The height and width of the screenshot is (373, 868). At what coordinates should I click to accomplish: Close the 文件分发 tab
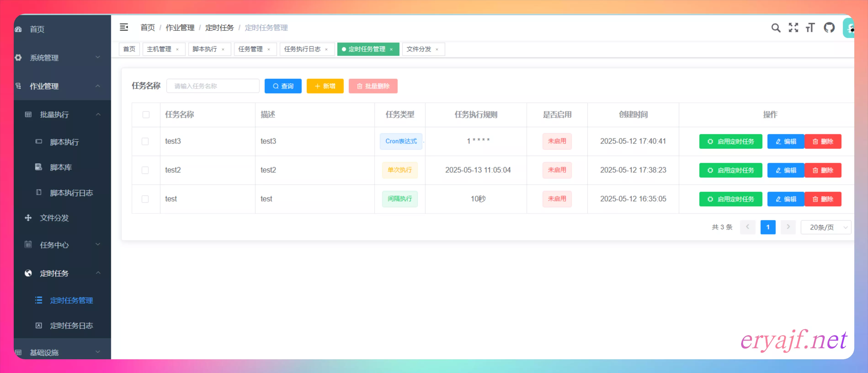(x=437, y=50)
